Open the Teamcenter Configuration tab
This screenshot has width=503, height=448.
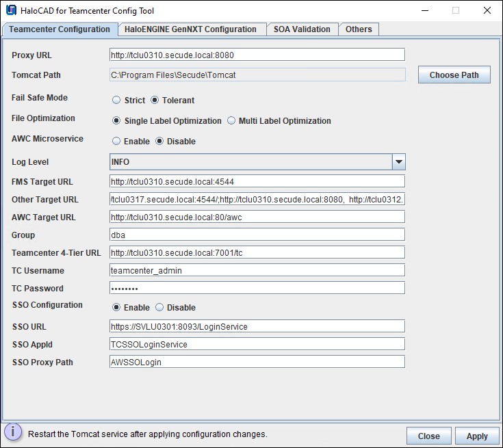pyautogui.click(x=60, y=29)
